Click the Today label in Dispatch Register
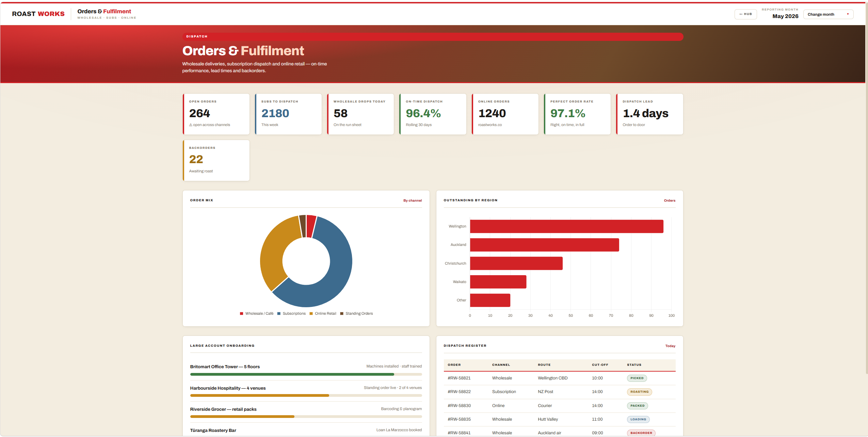 point(670,346)
